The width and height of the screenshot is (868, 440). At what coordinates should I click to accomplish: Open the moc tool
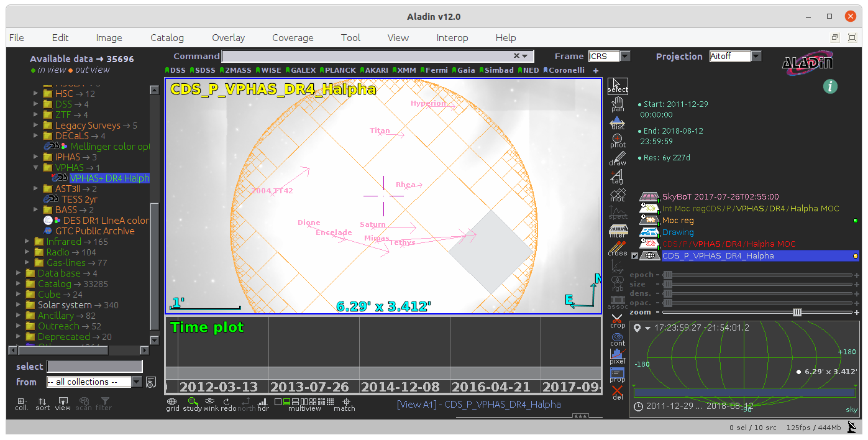point(618,195)
